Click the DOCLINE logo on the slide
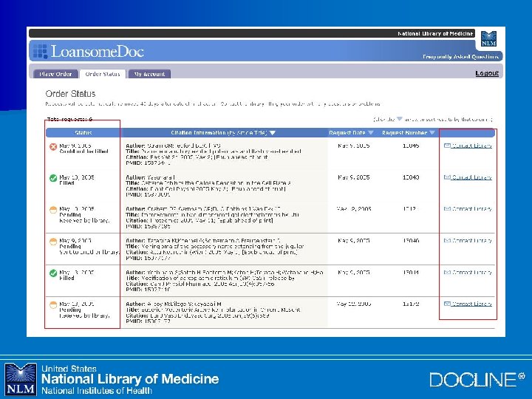The height and width of the screenshot is (399, 532). (x=477, y=379)
